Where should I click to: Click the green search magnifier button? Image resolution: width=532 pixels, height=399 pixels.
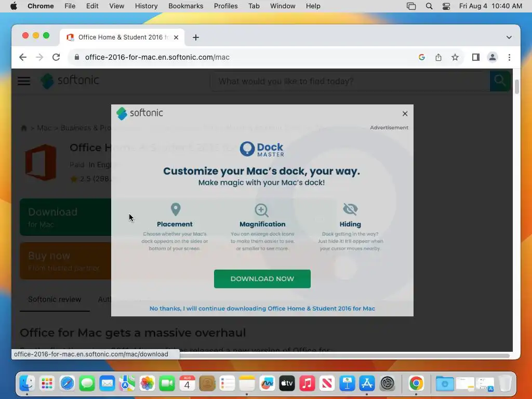click(x=500, y=81)
